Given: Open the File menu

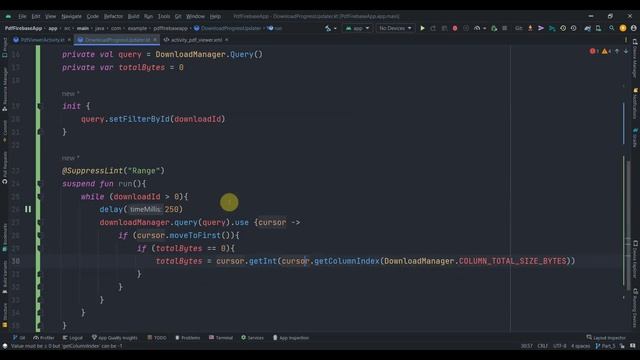Looking at the screenshot, I should [x=22, y=16].
